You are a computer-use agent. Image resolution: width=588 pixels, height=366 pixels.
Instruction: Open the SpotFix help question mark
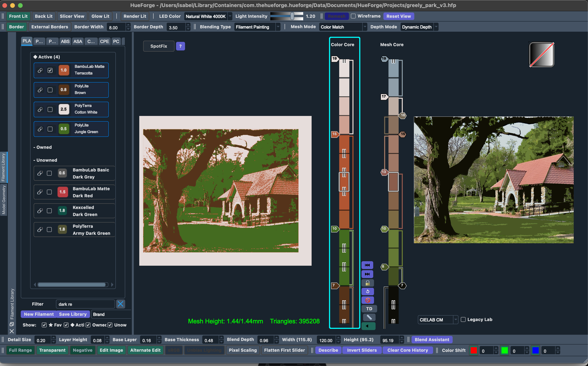click(180, 46)
